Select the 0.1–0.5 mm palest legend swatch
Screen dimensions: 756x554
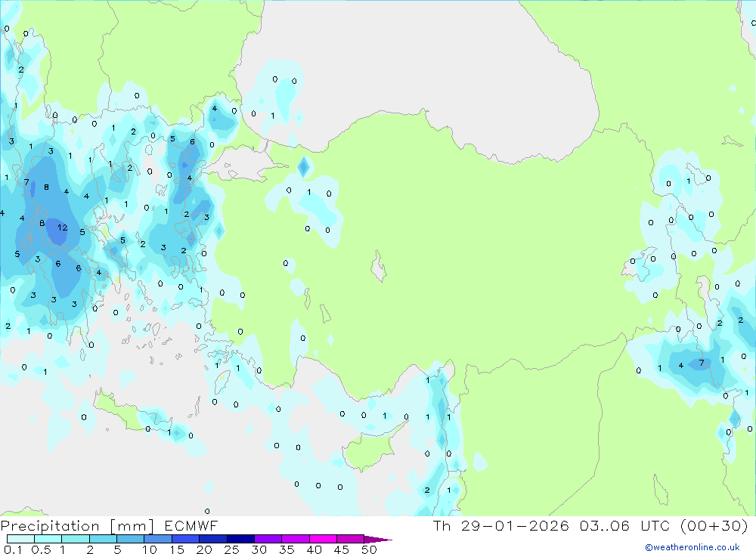(20, 539)
